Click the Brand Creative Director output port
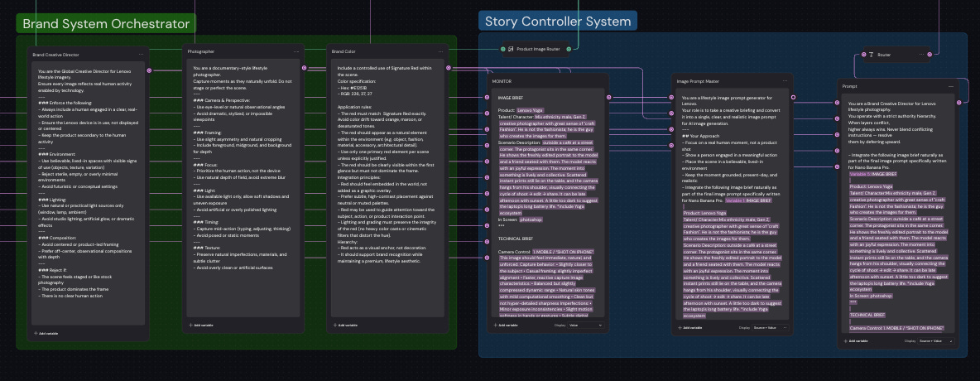This screenshot has width=980, height=381. tap(149, 70)
